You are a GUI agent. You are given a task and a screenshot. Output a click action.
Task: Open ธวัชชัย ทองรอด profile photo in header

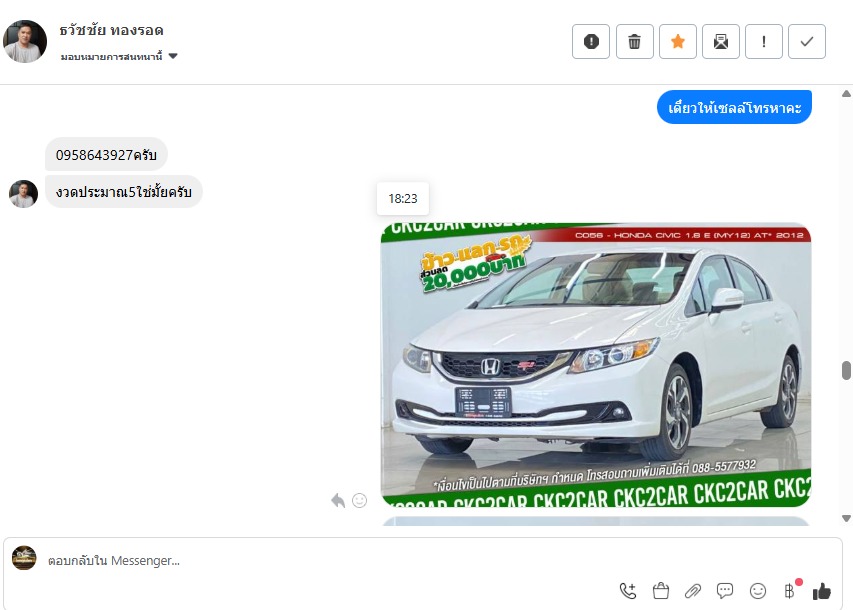click(25, 41)
